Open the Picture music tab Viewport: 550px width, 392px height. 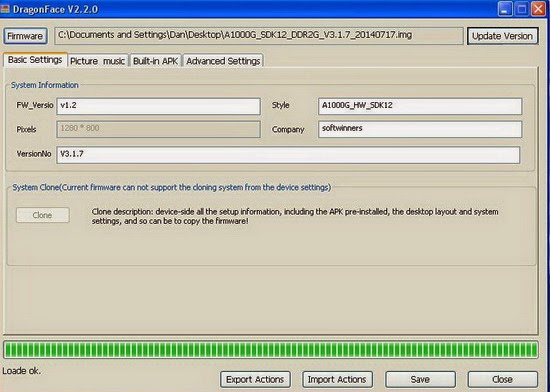click(x=98, y=61)
